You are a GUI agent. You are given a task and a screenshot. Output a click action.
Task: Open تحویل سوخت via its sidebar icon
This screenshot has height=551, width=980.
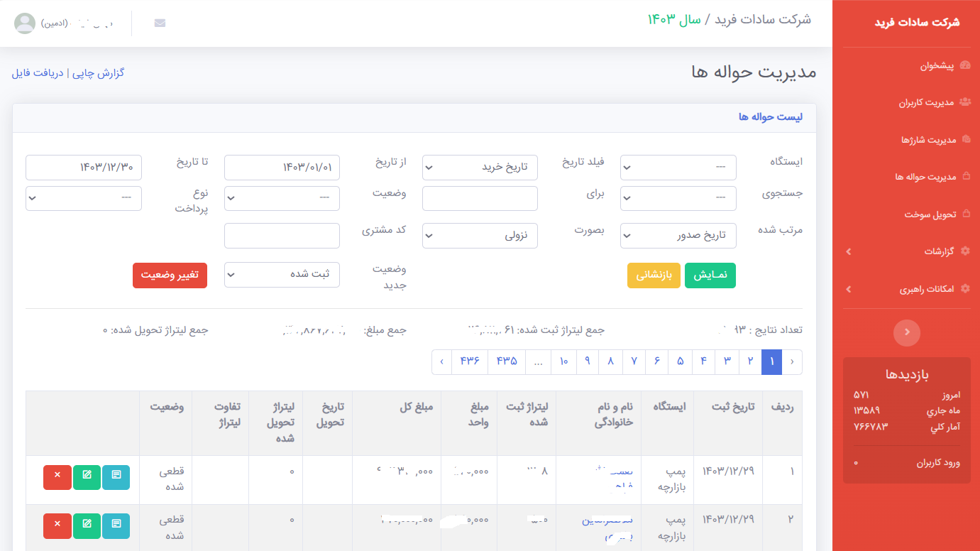pyautogui.click(x=965, y=214)
